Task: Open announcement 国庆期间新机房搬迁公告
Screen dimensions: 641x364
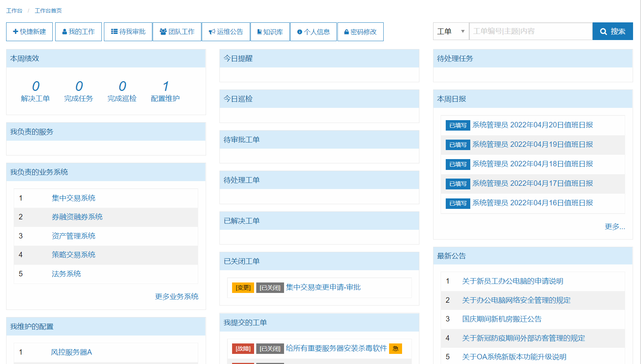Action: point(502,319)
